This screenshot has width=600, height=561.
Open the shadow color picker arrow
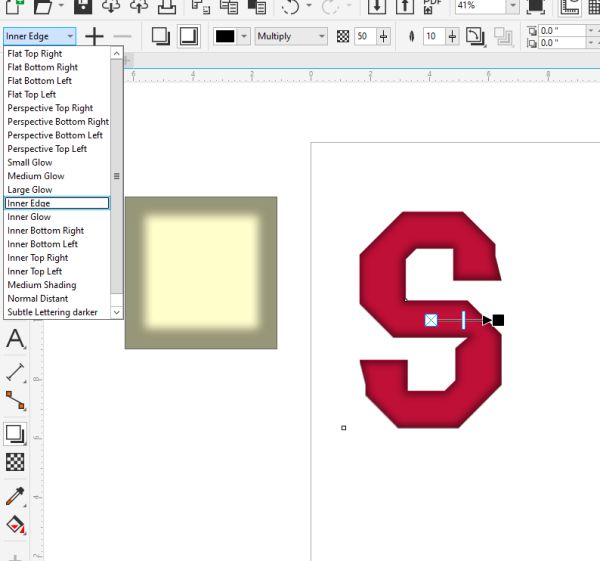click(243, 36)
